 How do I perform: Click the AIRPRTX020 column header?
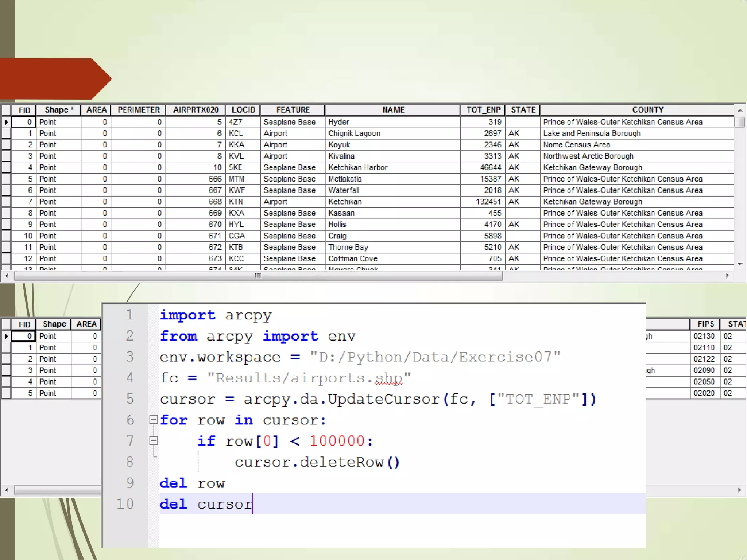point(196,110)
